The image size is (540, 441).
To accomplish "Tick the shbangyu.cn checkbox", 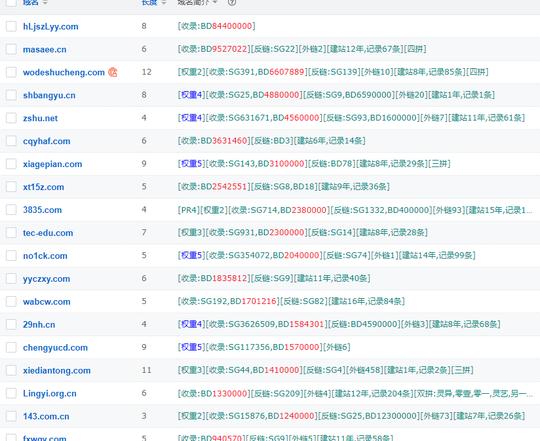I will point(11,95).
